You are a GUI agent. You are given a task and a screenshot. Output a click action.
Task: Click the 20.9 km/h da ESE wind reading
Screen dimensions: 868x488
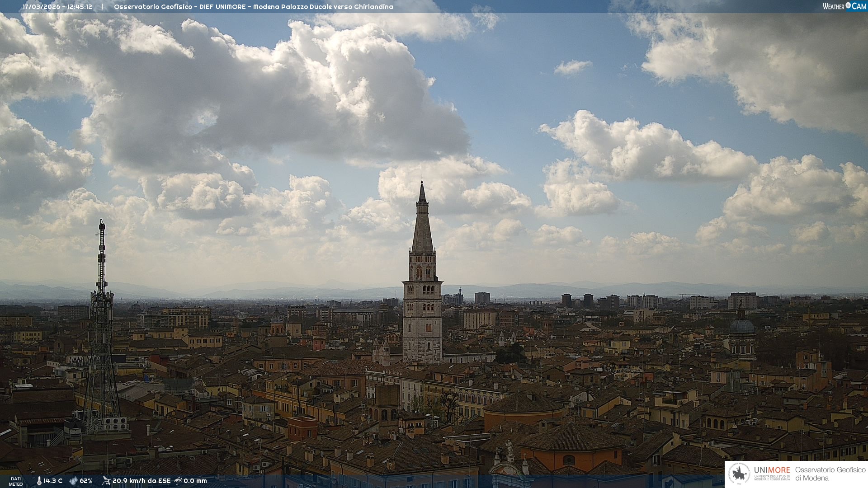tap(141, 481)
